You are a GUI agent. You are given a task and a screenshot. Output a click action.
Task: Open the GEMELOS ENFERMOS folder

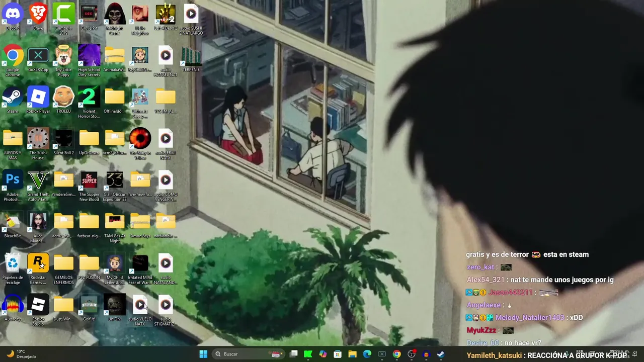click(x=63, y=269)
